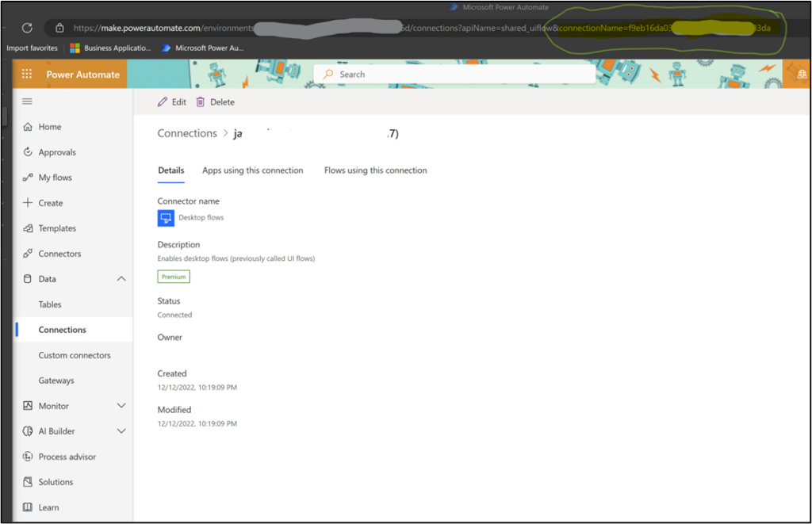Collapse the Data section chevron
The image size is (812, 524).
point(121,279)
